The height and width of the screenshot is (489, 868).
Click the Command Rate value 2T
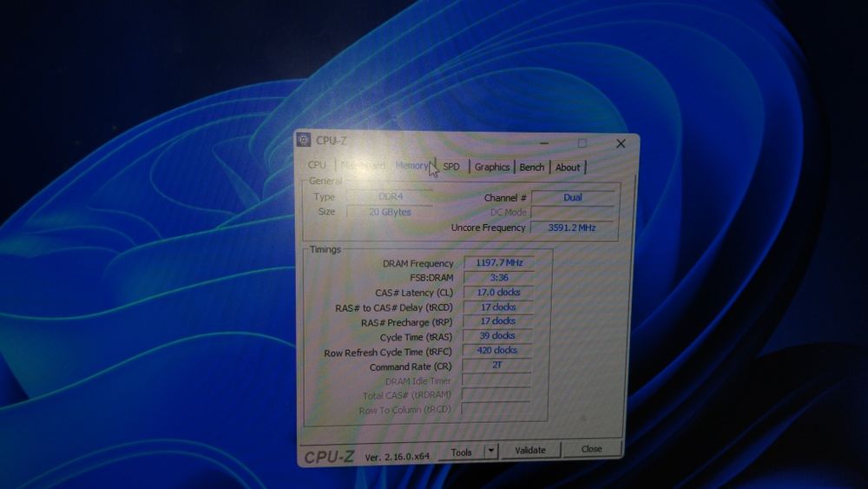point(496,365)
